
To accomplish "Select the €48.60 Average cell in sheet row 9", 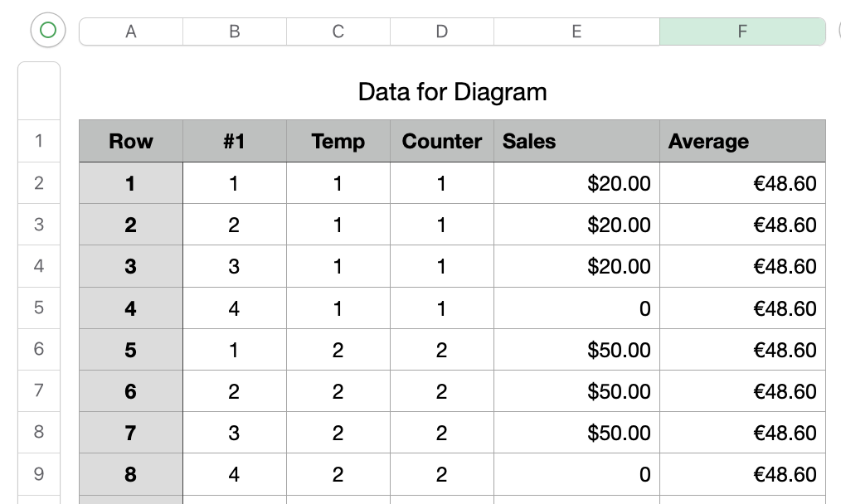I will (x=742, y=474).
